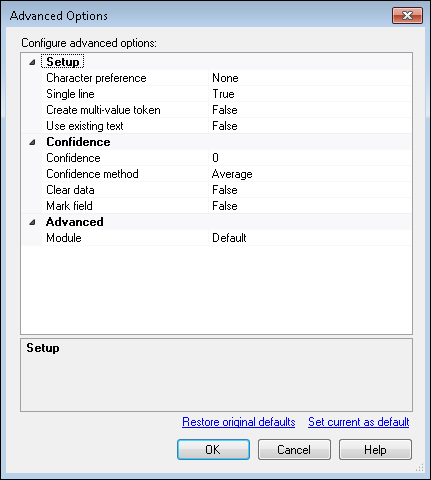Select the Character preference property row
The height and width of the screenshot is (480, 431).
(227, 78)
